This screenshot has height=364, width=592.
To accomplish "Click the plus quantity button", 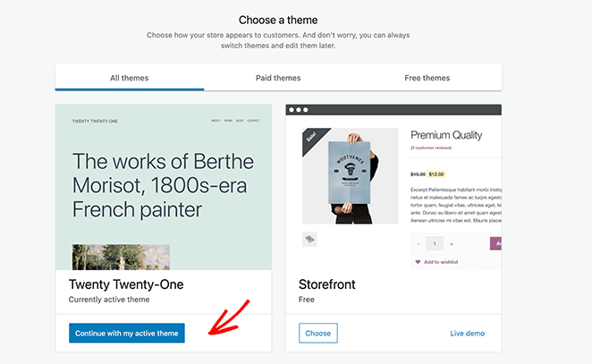I will pyautogui.click(x=451, y=243).
